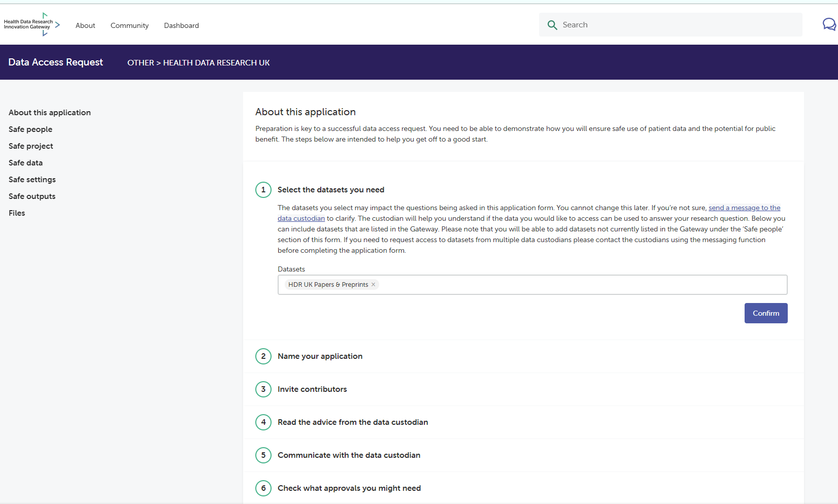Click the Datasets field label
Viewport: 838px width, 504px height.
(x=291, y=269)
